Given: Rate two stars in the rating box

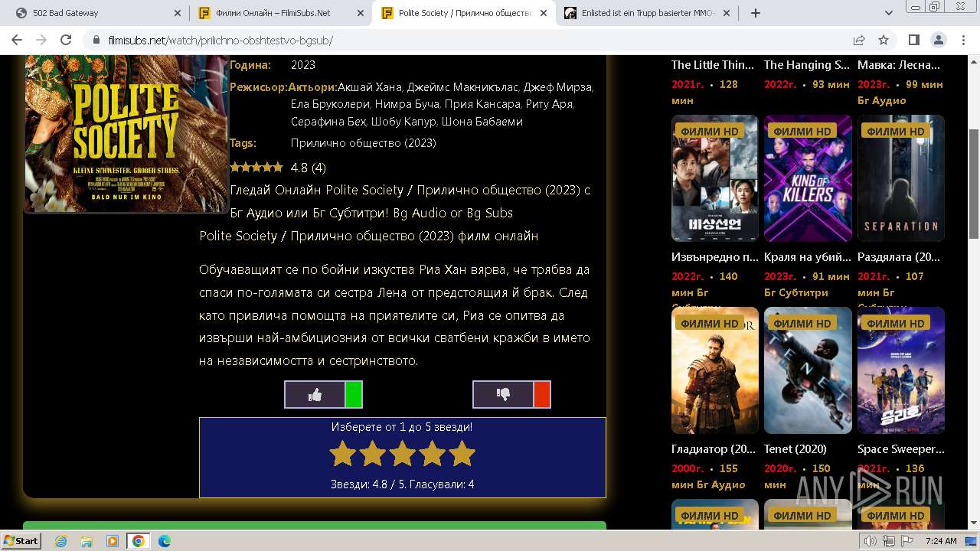Looking at the screenshot, I should tap(372, 454).
